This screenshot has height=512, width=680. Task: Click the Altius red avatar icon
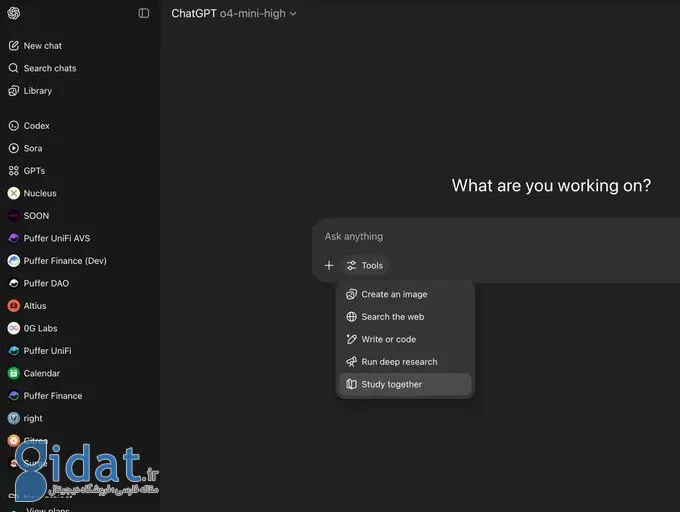point(13,306)
